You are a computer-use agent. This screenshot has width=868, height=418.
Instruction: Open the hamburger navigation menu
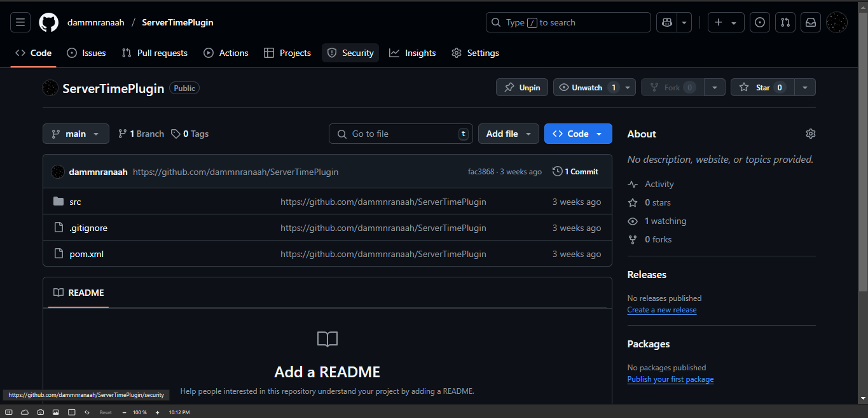click(x=20, y=22)
